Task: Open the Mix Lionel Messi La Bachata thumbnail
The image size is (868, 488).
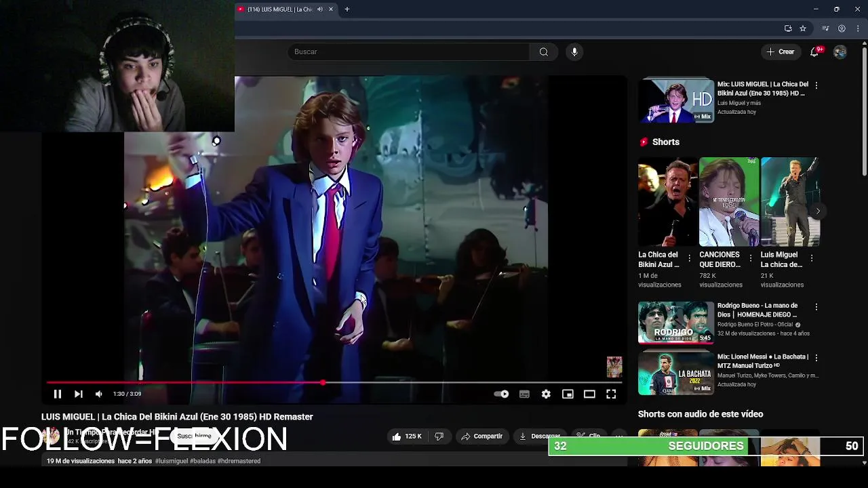Action: (x=676, y=373)
